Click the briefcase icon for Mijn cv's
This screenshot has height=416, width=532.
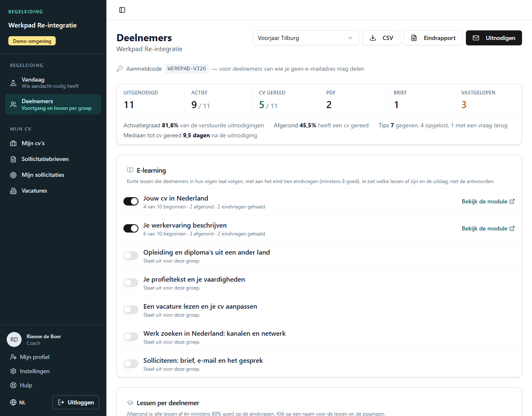click(13, 144)
